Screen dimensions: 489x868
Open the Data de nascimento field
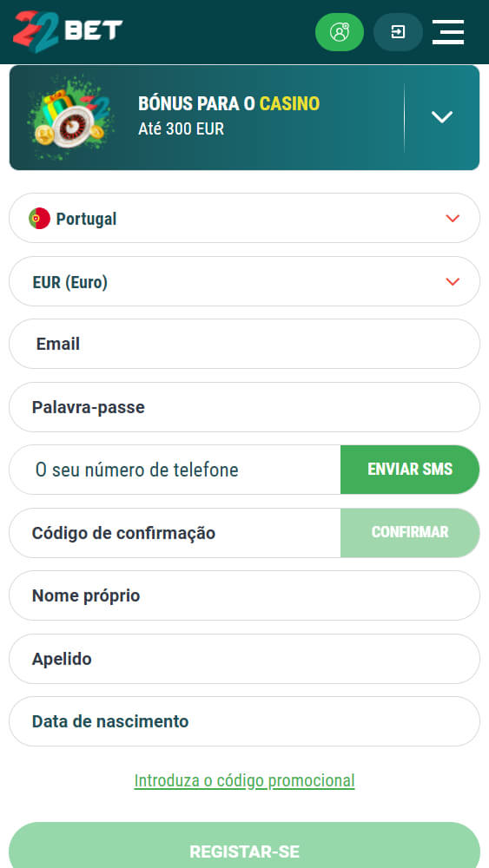point(244,721)
